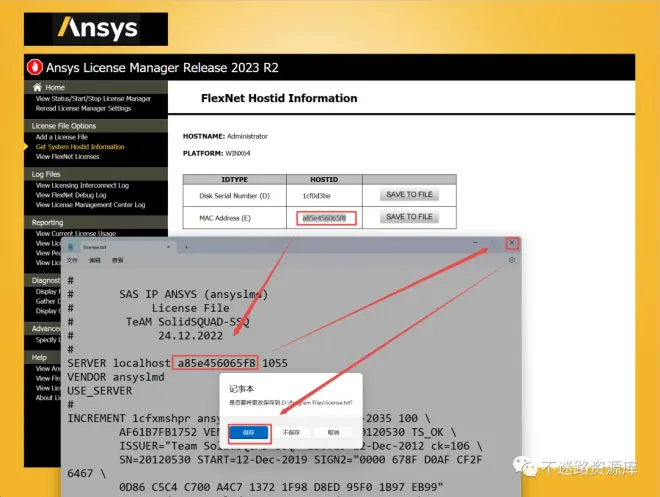Screen dimensions: 660x497
Task: Open the 编辑 menu in Notepad
Action: (95, 260)
